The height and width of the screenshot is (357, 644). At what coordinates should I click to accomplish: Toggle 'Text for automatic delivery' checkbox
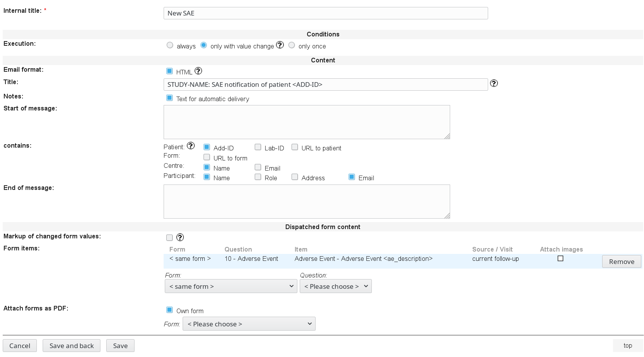tap(169, 98)
